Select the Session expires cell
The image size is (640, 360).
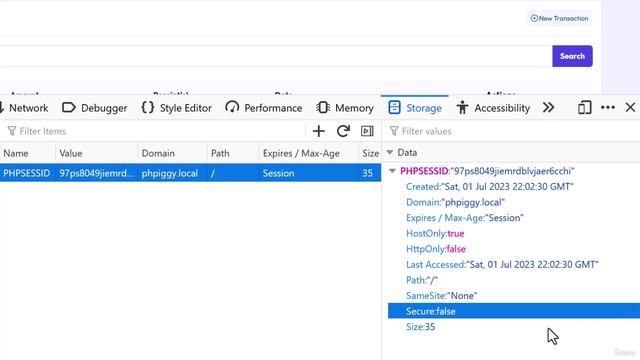tap(309, 173)
